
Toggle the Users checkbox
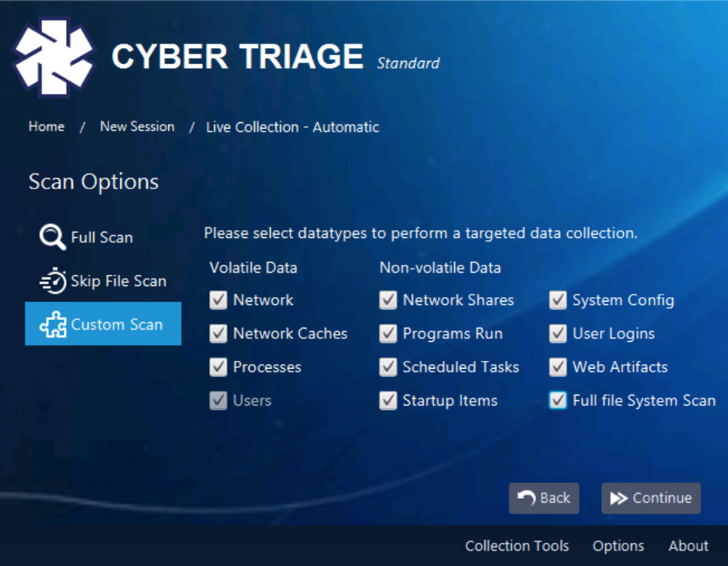(x=218, y=400)
